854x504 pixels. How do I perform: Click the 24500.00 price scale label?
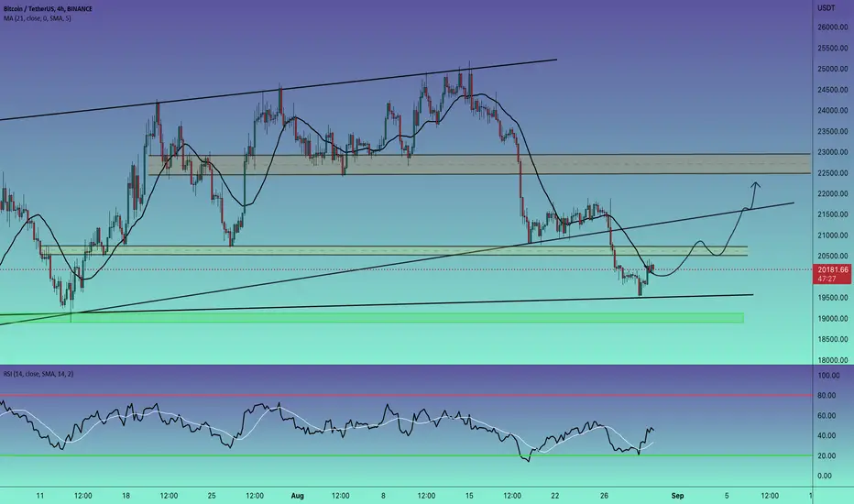[x=833, y=90]
